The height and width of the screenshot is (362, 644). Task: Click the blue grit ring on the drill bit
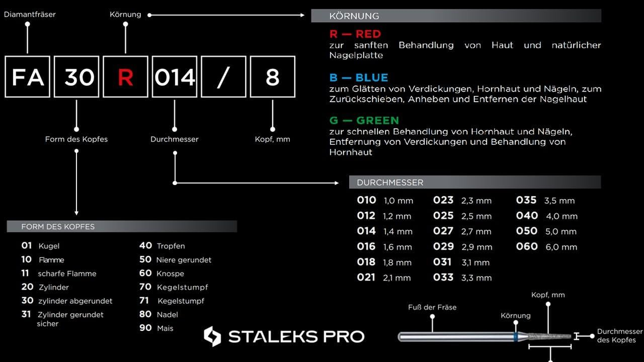click(516, 336)
